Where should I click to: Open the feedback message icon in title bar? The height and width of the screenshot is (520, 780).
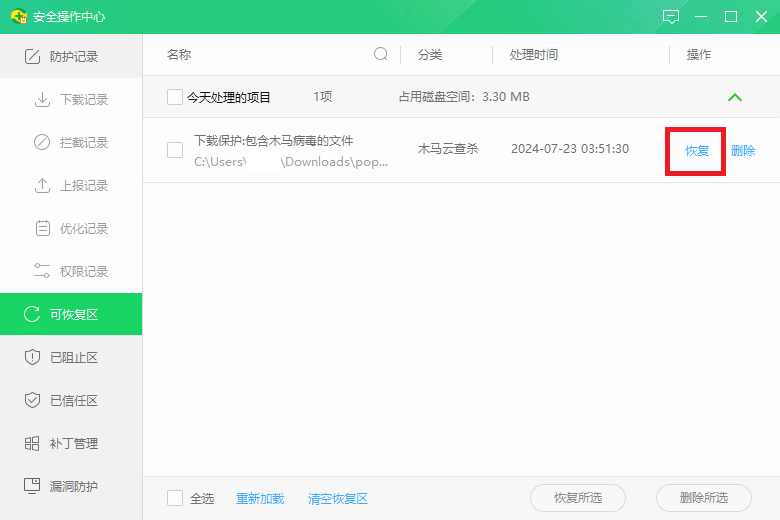[671, 17]
